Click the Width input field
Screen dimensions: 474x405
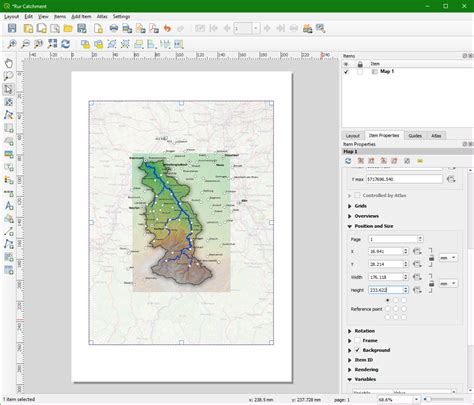(386, 277)
